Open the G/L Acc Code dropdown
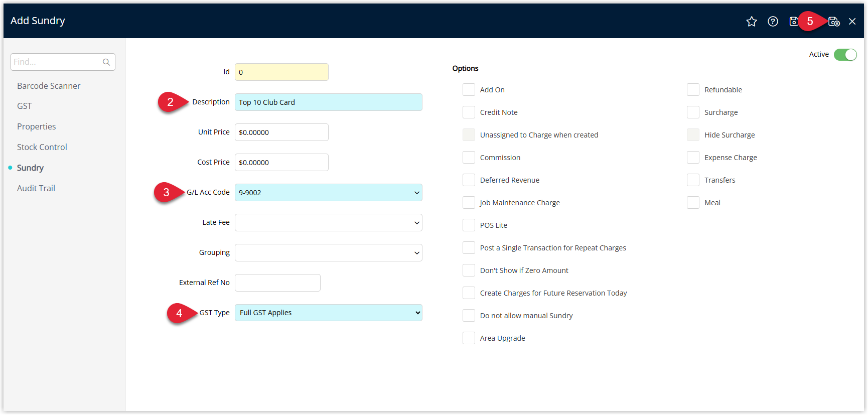This screenshot has height=415, width=868. click(328, 193)
